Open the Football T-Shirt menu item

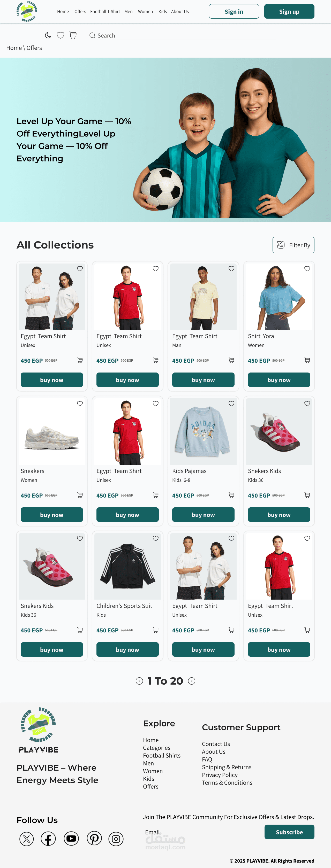point(105,11)
